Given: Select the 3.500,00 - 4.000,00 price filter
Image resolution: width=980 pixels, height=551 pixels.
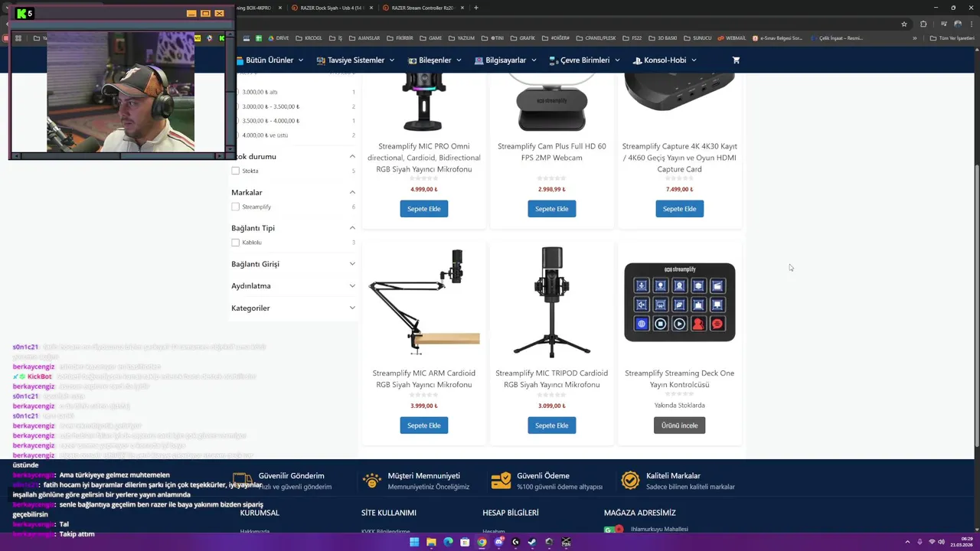Looking at the screenshot, I should tap(270, 121).
